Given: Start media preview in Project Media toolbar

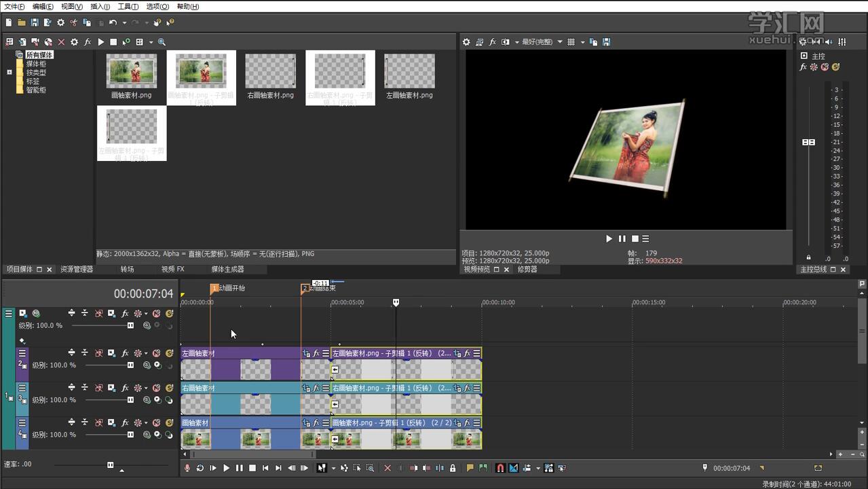Looking at the screenshot, I should tap(100, 42).
